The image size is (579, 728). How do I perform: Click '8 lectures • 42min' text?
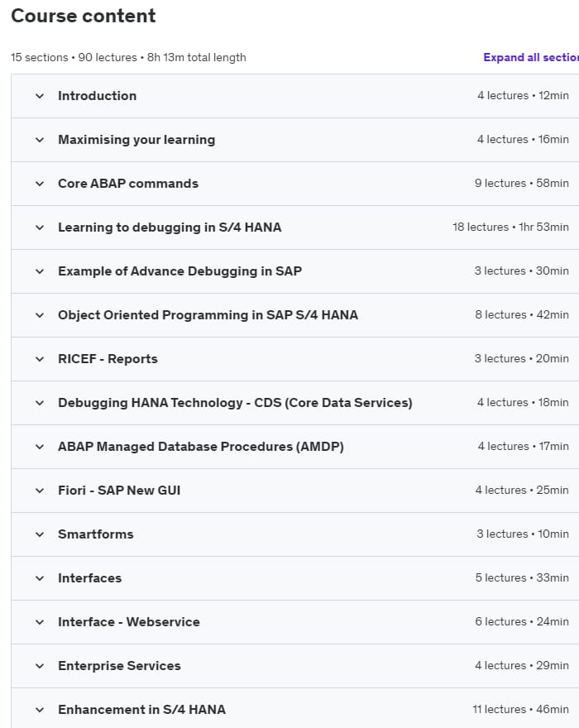tap(522, 315)
